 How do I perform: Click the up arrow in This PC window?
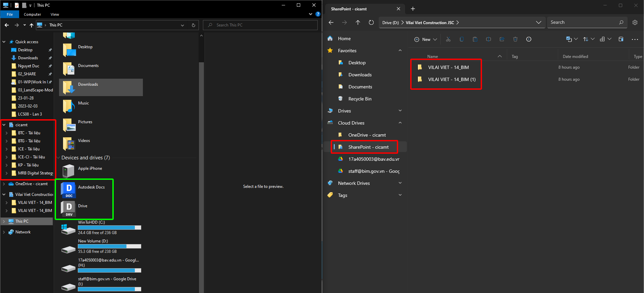pos(32,25)
